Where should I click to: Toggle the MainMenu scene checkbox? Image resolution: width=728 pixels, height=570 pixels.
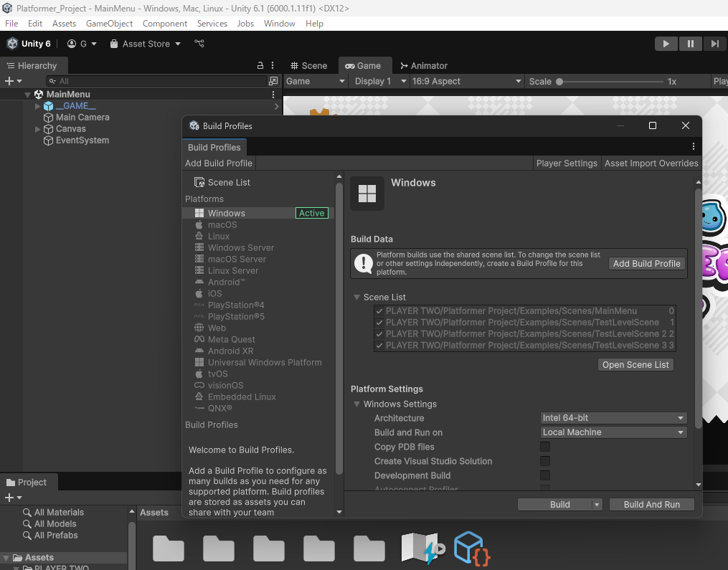379,311
